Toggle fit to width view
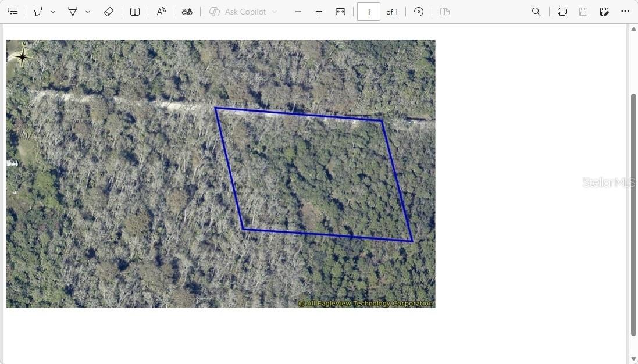The width and height of the screenshot is (638, 364). [x=340, y=11]
